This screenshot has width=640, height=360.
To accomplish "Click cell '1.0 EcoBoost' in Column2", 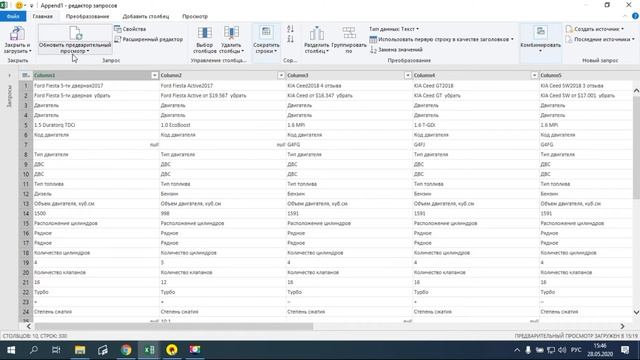I will pyautogui.click(x=222, y=125).
